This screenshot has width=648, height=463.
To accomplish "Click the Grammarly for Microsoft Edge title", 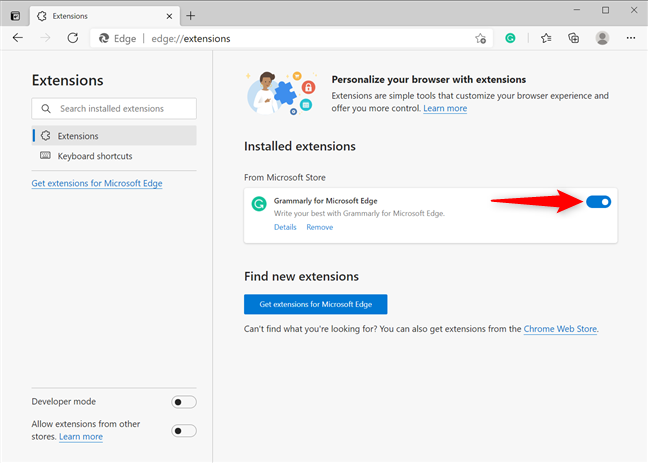I will coord(326,201).
